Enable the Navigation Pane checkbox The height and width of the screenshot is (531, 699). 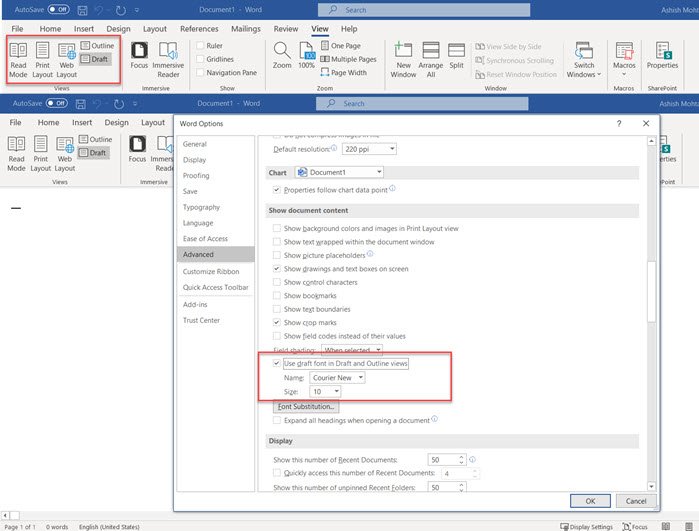tap(200, 72)
